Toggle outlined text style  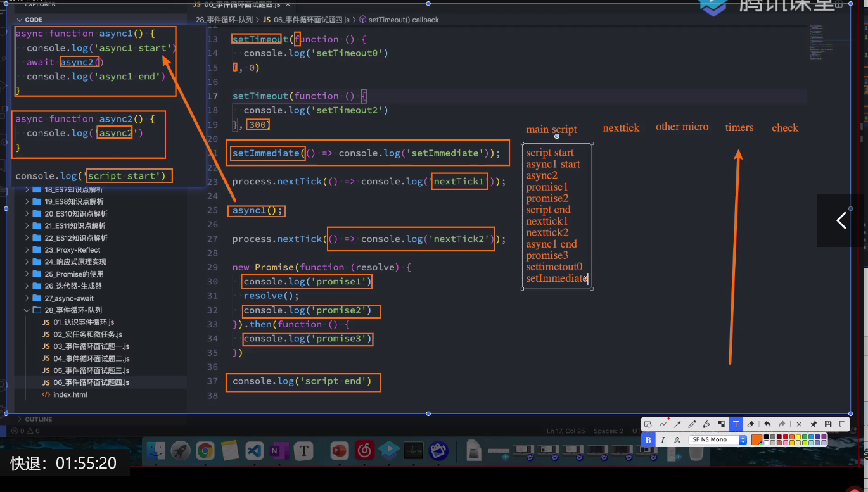click(677, 439)
